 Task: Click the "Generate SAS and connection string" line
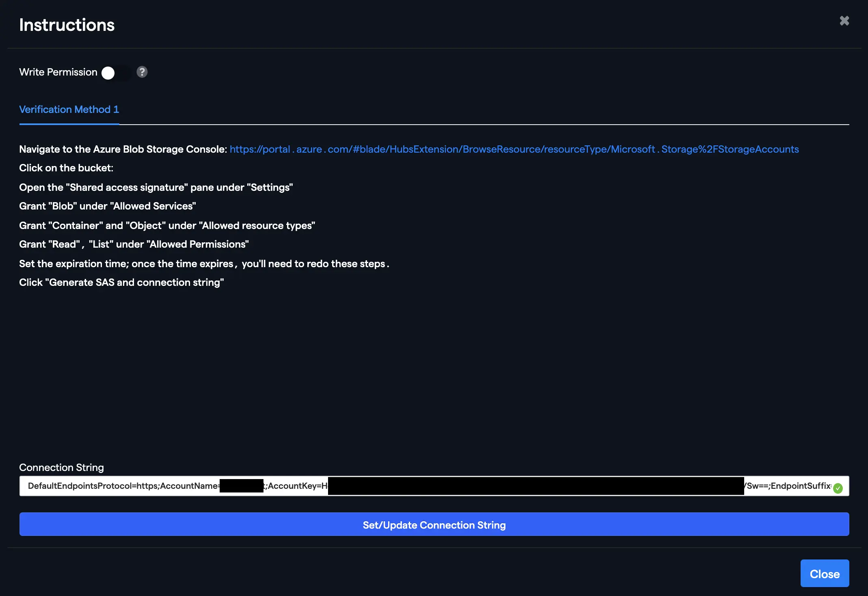121,283
